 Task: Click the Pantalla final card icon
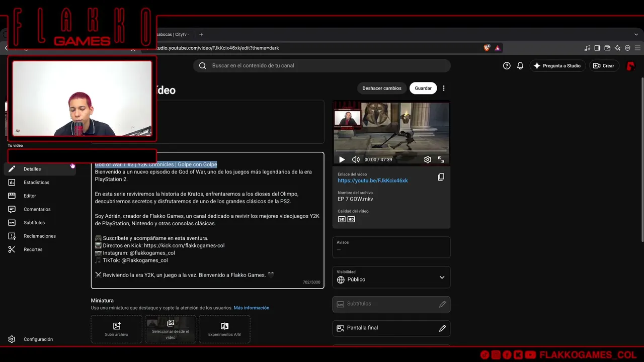[341, 328]
